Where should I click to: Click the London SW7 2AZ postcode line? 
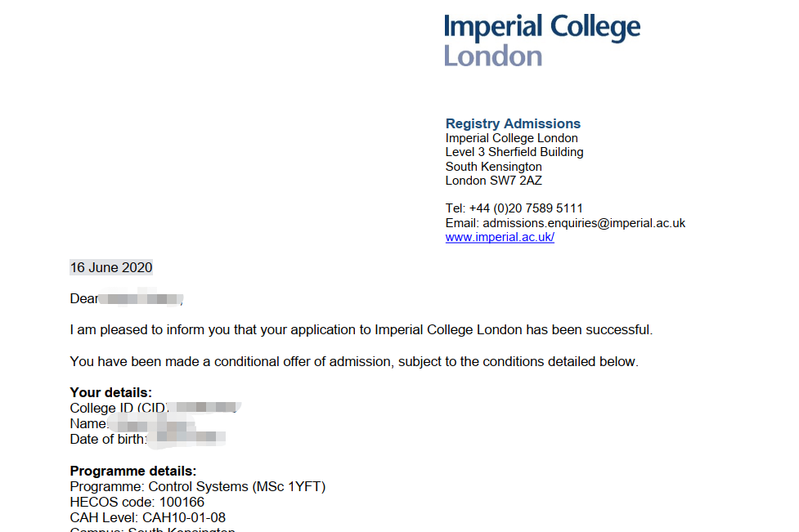(x=493, y=181)
